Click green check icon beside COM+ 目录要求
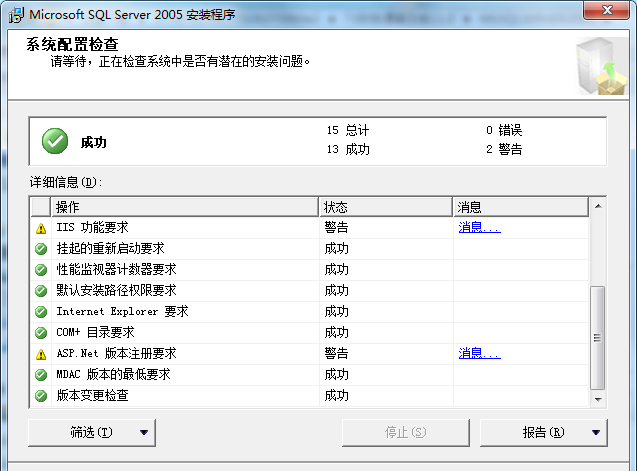 pyautogui.click(x=41, y=333)
